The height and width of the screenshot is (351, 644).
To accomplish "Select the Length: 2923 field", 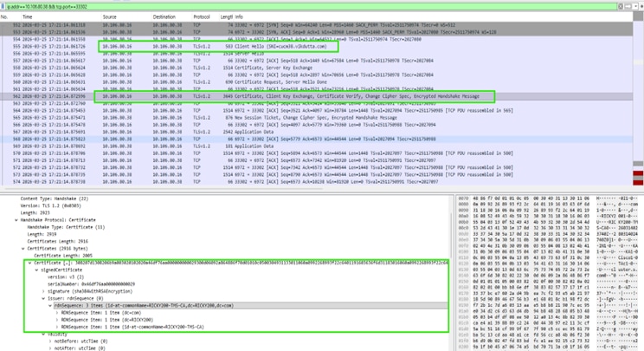I will [x=35, y=213].
